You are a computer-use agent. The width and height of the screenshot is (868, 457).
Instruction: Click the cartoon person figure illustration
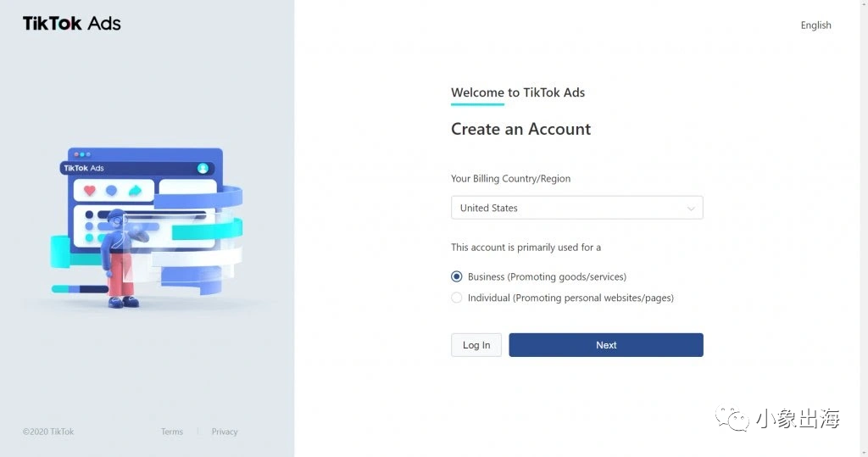point(122,258)
